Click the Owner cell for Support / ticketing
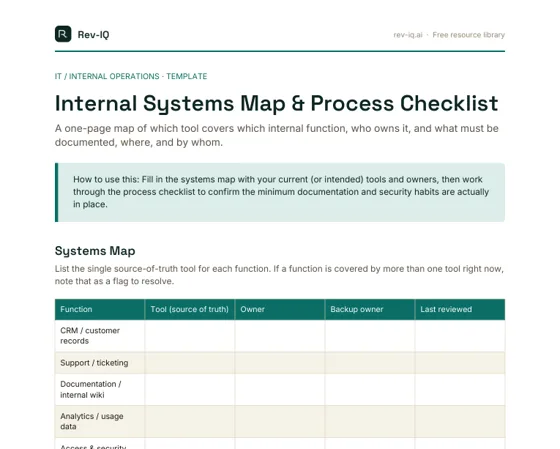This screenshot has height=449, width=560. coord(280,363)
